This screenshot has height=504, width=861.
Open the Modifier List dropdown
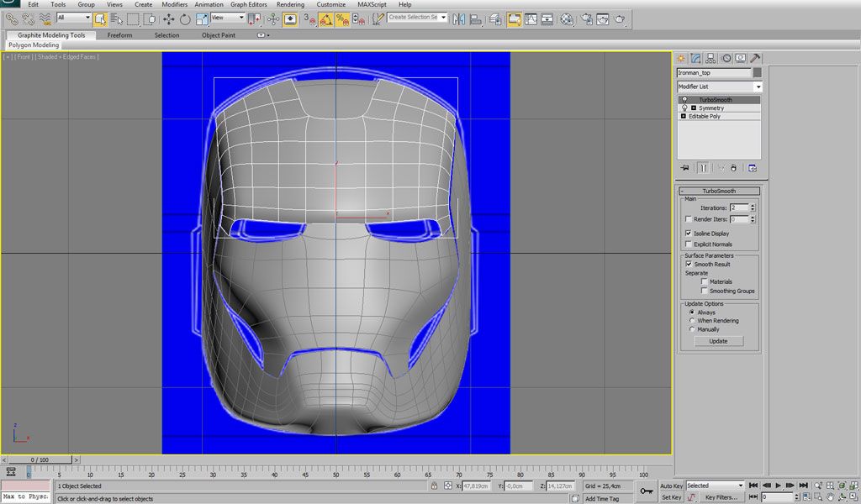point(720,87)
